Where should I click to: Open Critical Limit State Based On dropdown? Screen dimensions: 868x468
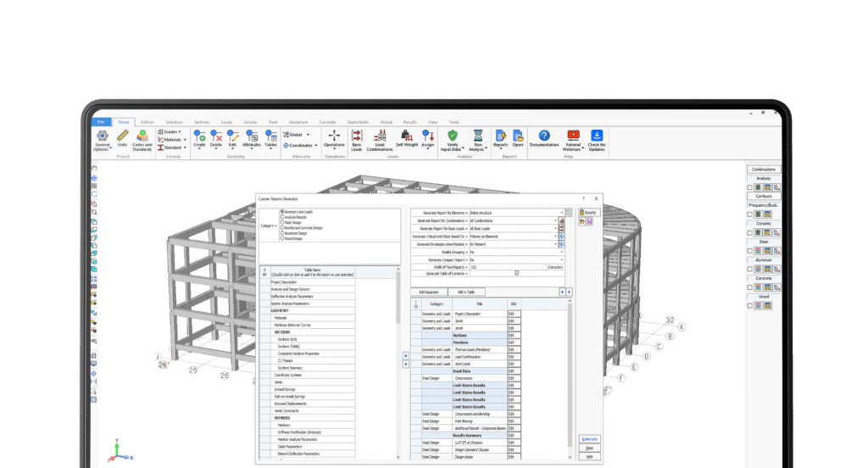click(556, 236)
